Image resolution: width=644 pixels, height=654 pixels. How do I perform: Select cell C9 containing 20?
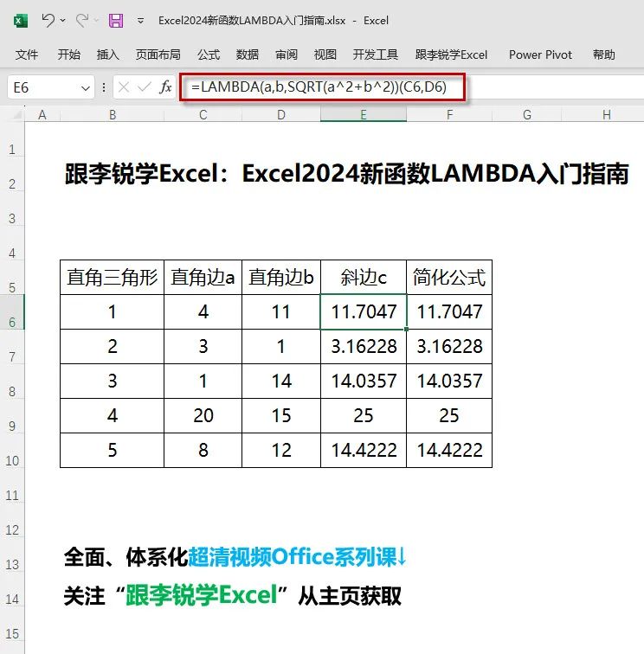click(203, 416)
